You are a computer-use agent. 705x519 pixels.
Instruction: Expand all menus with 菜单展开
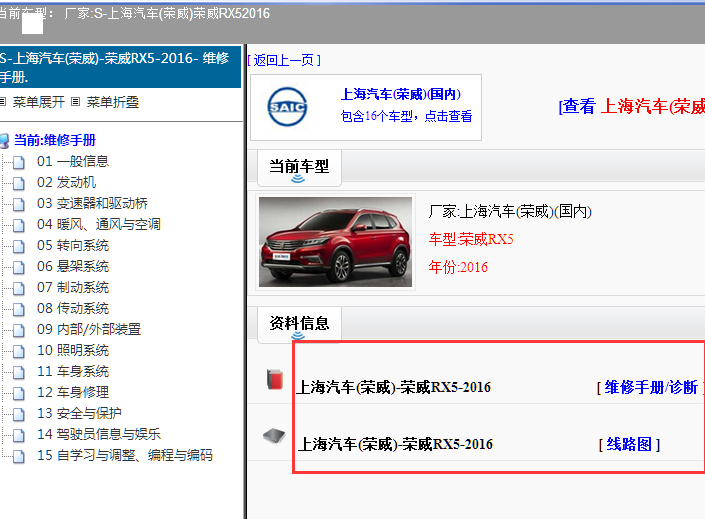39,102
